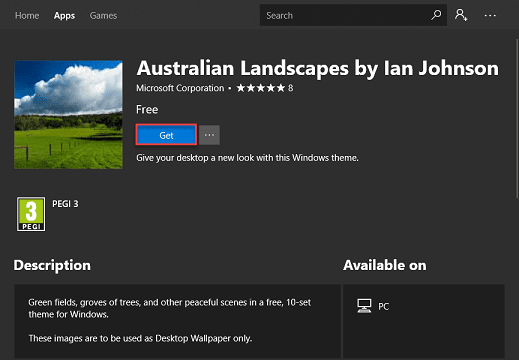Image resolution: width=519 pixels, height=360 pixels.
Task: Open the Games tab
Action: click(103, 15)
